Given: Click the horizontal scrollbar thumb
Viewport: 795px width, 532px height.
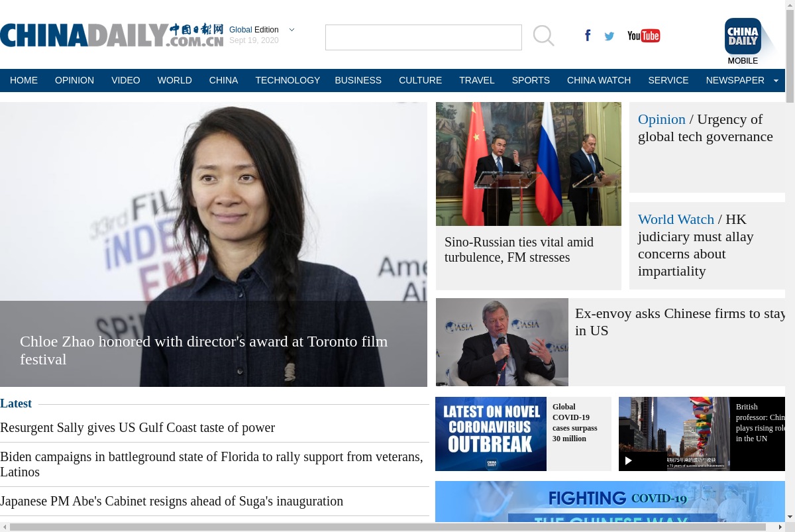Looking at the screenshot, I should click(388, 527).
